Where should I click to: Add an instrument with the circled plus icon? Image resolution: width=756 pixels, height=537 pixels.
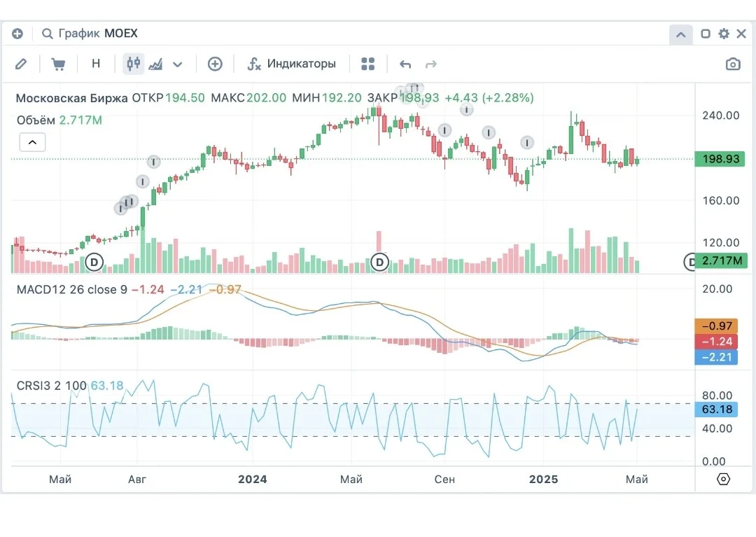coord(215,64)
